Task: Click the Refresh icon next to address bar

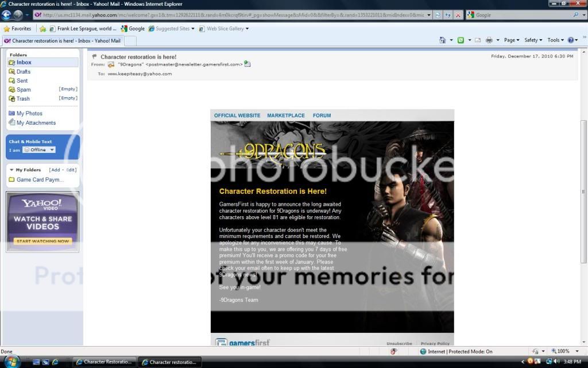Action: click(x=448, y=15)
